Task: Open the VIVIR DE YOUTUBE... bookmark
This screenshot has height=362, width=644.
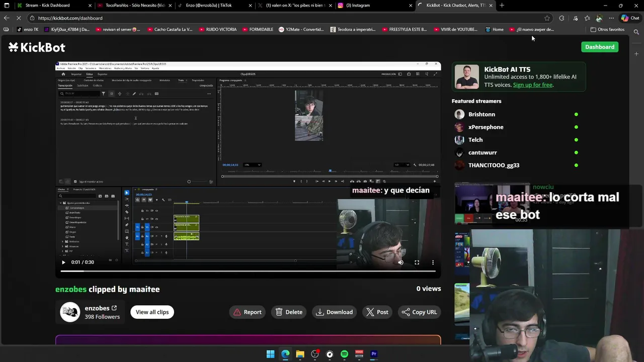Action: (455, 29)
